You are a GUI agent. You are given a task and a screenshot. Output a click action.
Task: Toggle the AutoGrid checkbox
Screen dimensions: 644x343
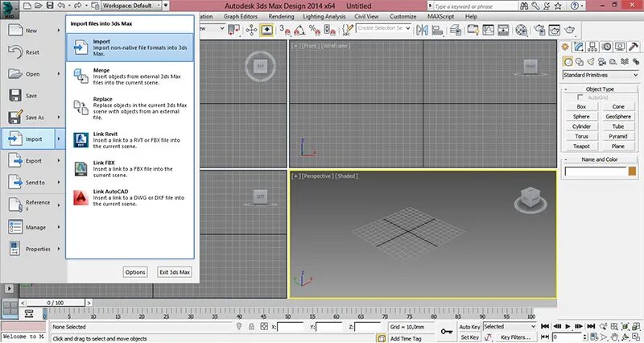[x=580, y=97]
